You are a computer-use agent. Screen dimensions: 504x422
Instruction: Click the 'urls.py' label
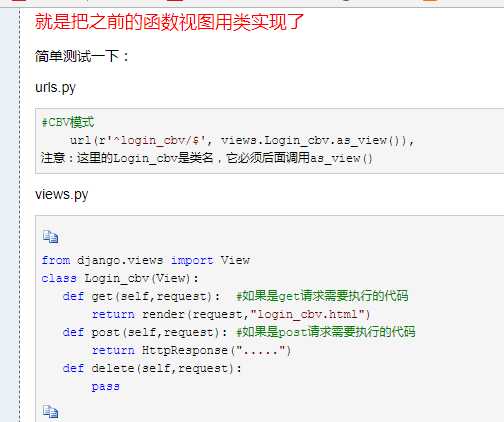(x=55, y=88)
